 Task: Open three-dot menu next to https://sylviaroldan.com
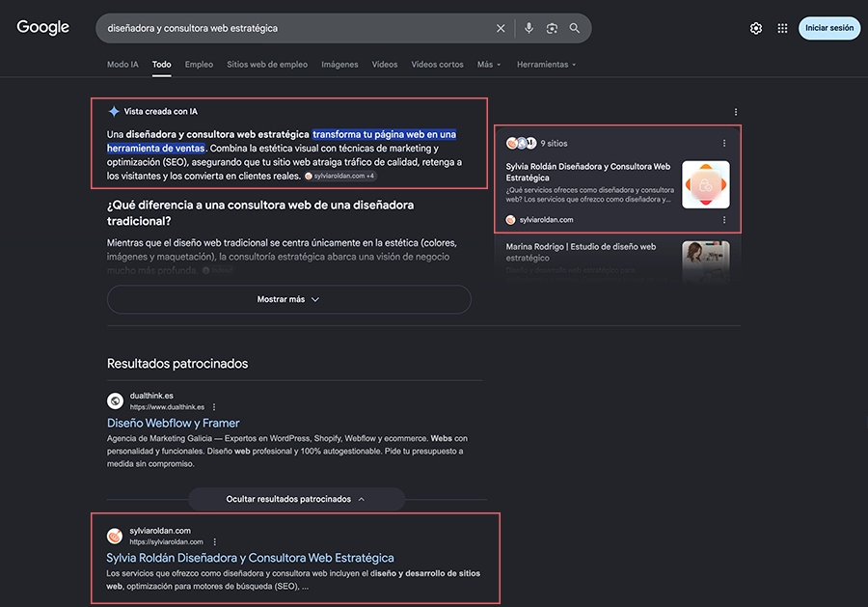pos(215,542)
